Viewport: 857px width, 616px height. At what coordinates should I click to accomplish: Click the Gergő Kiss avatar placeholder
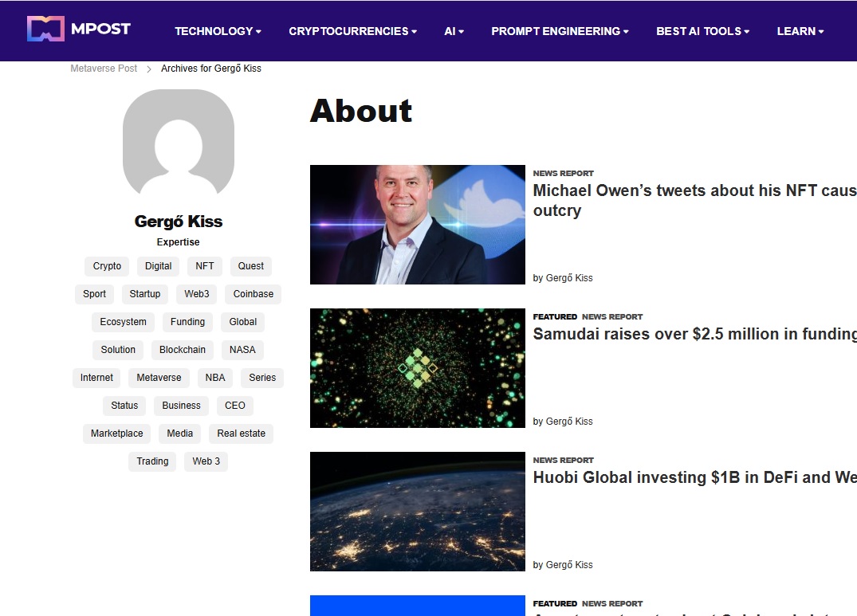178,142
